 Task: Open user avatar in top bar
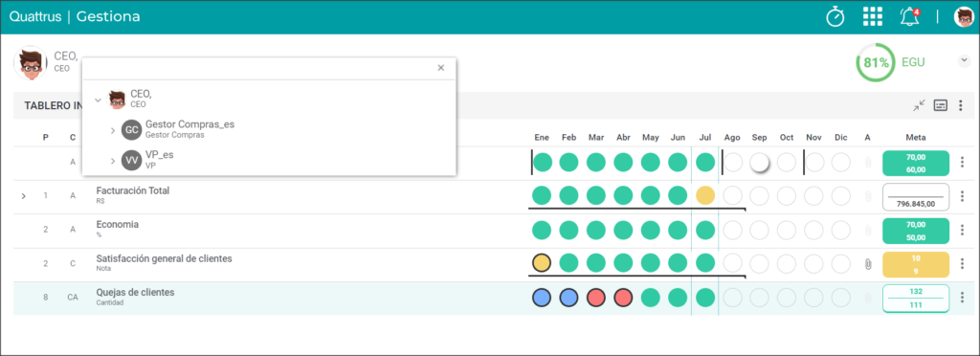[964, 17]
